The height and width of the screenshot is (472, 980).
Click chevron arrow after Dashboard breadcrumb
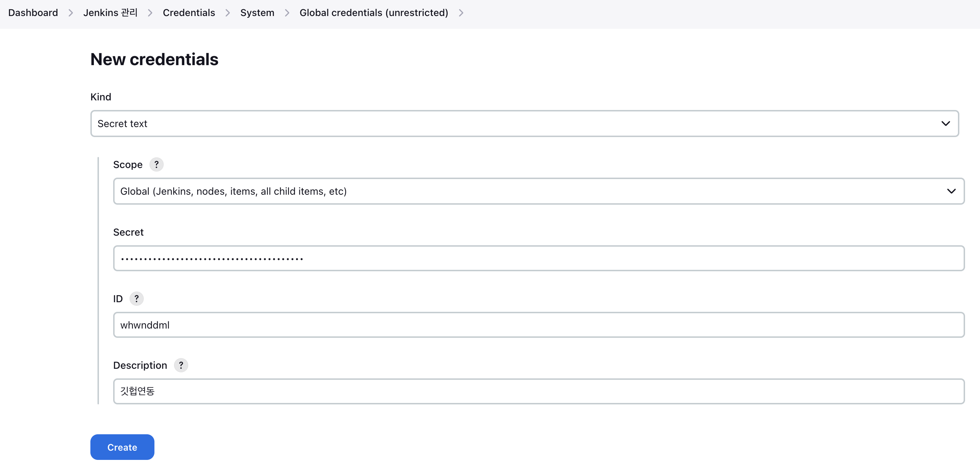[71, 13]
